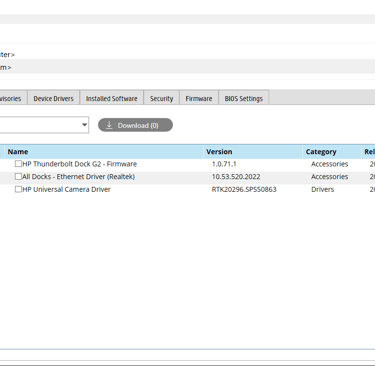Click Accessories category for Ethernet Driver row

point(330,177)
